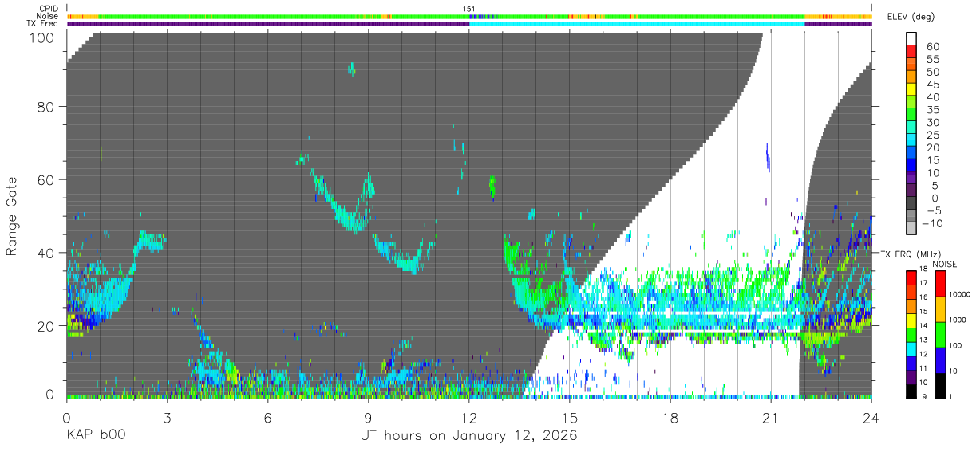Click the KAP b00 radar label
Image resolution: width=980 pixels, height=452 pixels.
95,436
